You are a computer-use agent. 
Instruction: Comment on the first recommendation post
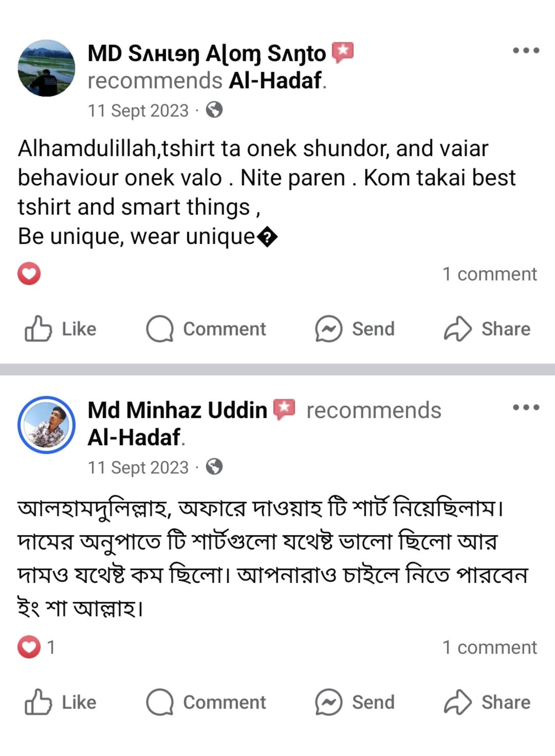click(x=206, y=329)
